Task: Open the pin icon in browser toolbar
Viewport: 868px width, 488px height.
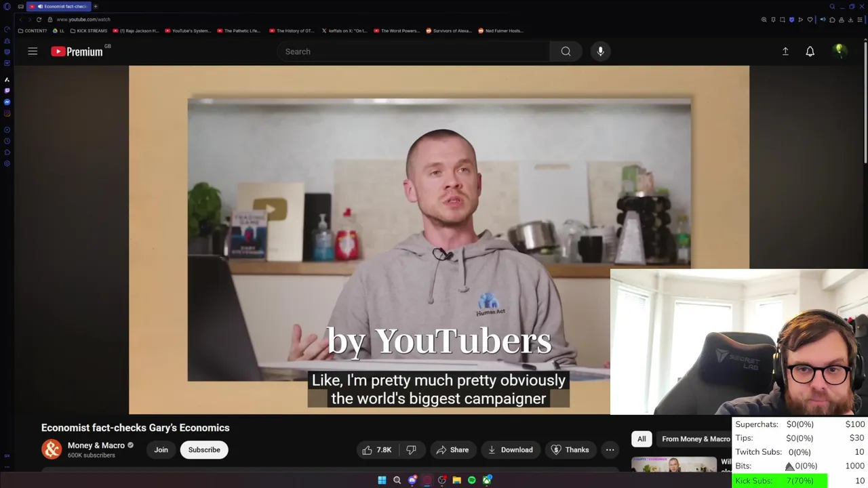Action: tap(773, 20)
